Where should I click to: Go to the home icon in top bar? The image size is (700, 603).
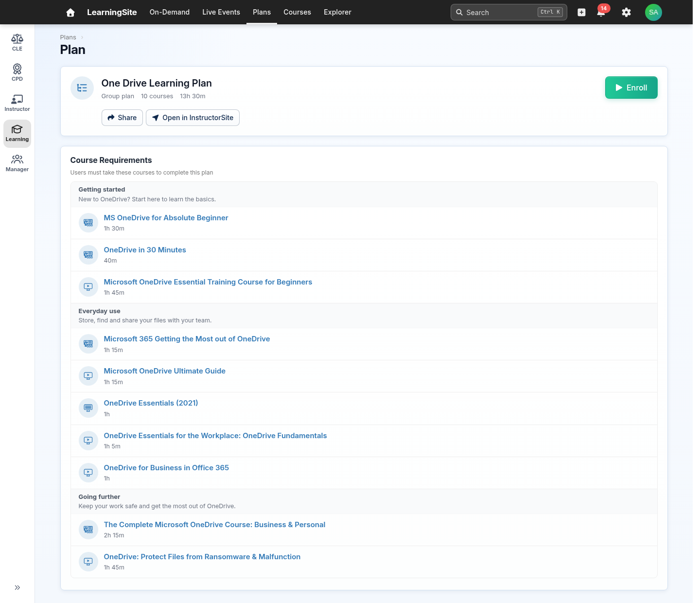(x=70, y=13)
